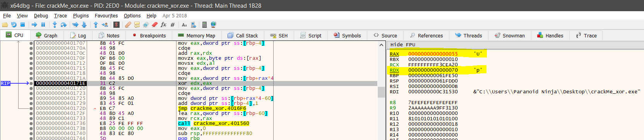The width and height of the screenshot is (644, 140).
Task: Execute till return with the up arrow icon
Action: pyautogui.click(x=96, y=25)
